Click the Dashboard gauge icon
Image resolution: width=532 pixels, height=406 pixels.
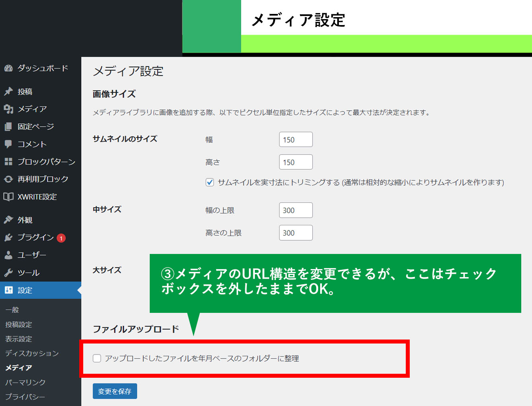pyautogui.click(x=8, y=68)
